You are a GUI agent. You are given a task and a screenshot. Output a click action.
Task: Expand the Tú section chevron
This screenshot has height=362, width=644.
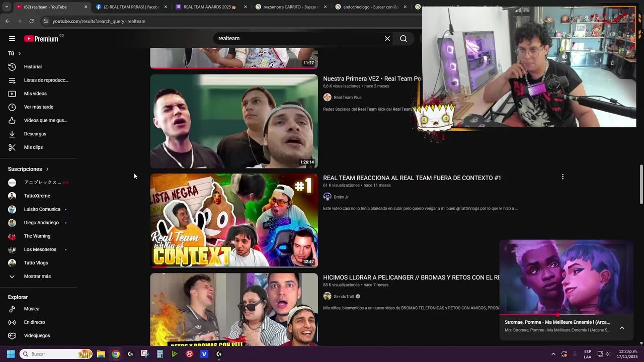click(x=20, y=53)
